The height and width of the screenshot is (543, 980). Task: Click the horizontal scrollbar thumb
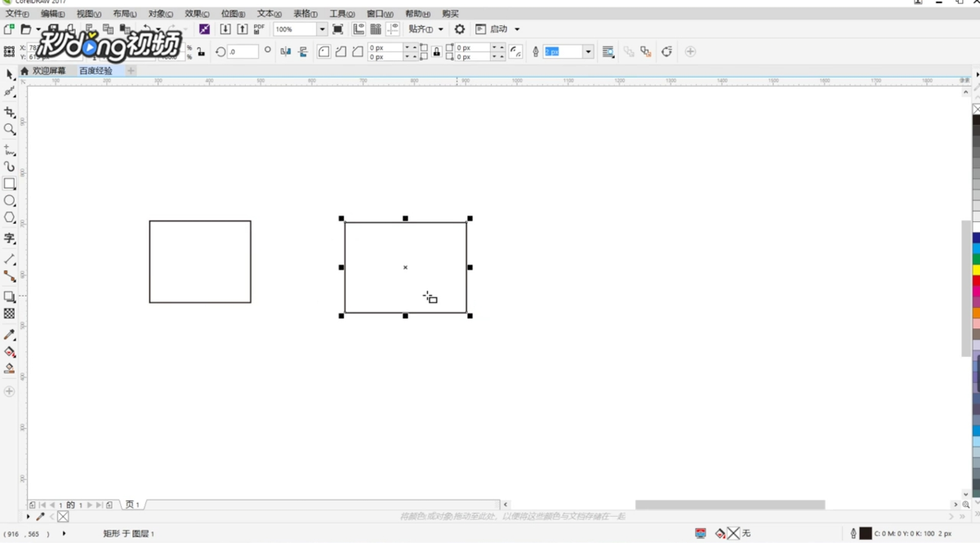(730, 505)
